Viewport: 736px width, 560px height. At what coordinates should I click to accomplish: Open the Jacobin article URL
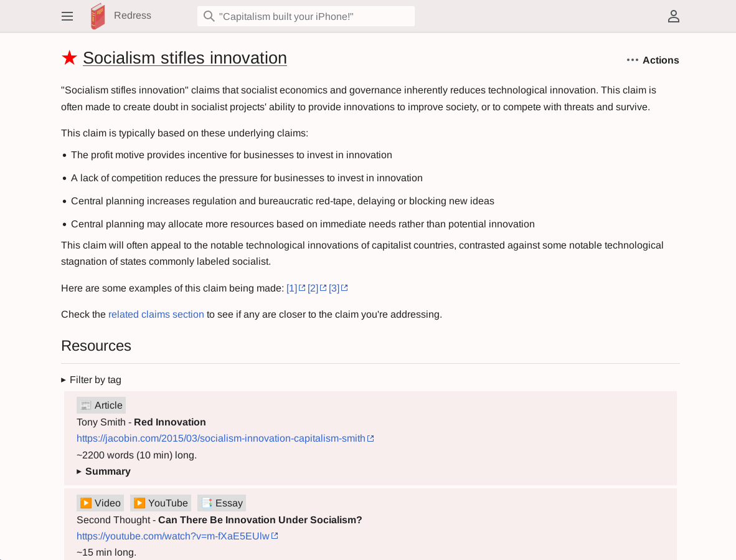coord(221,438)
